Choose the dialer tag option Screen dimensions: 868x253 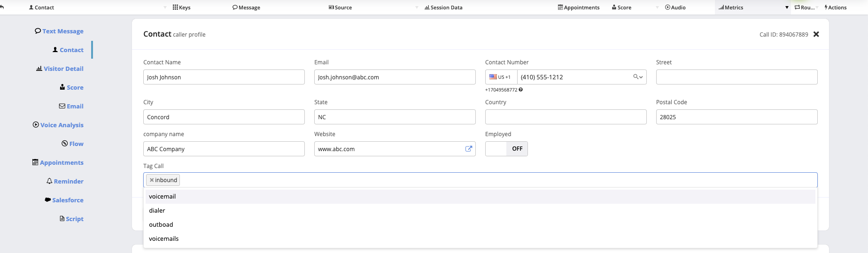157,211
